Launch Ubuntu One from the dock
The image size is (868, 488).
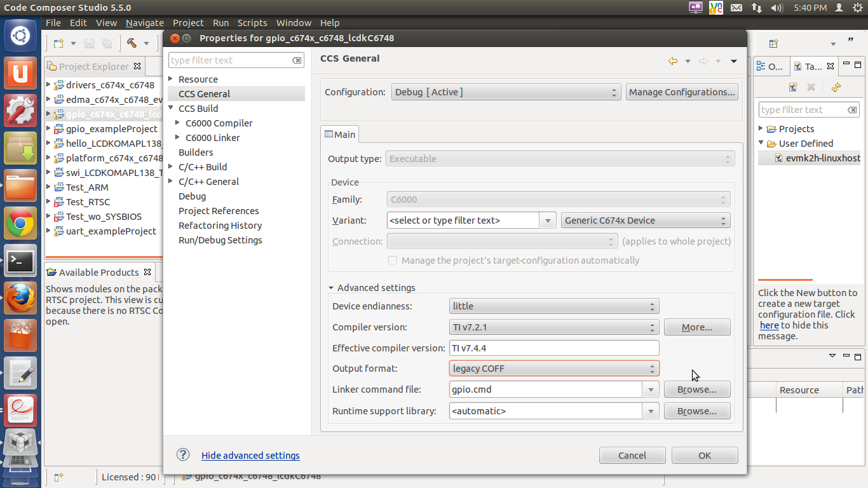[20, 72]
